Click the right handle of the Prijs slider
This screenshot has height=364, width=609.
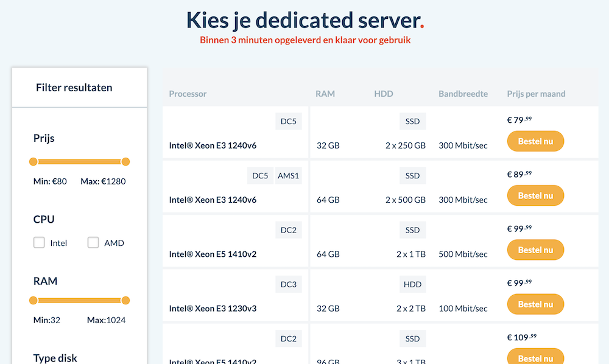pyautogui.click(x=125, y=161)
